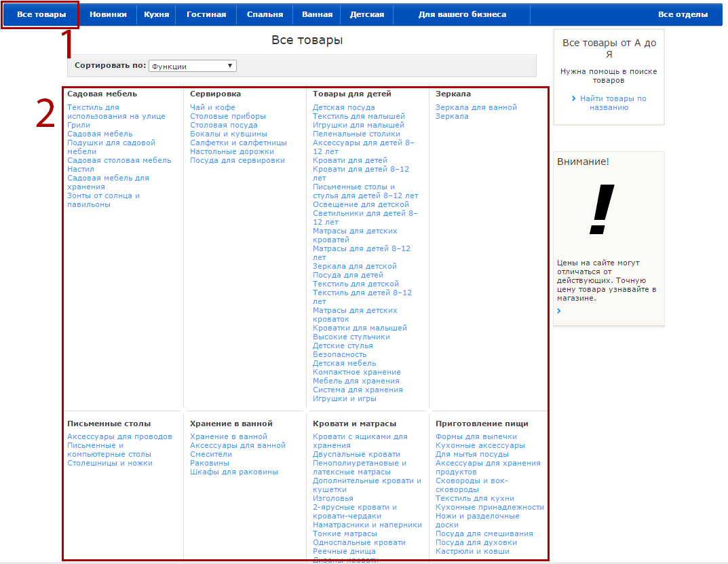The height and width of the screenshot is (564, 728).
Task: Open the Настил link
Action: pyautogui.click(x=81, y=169)
